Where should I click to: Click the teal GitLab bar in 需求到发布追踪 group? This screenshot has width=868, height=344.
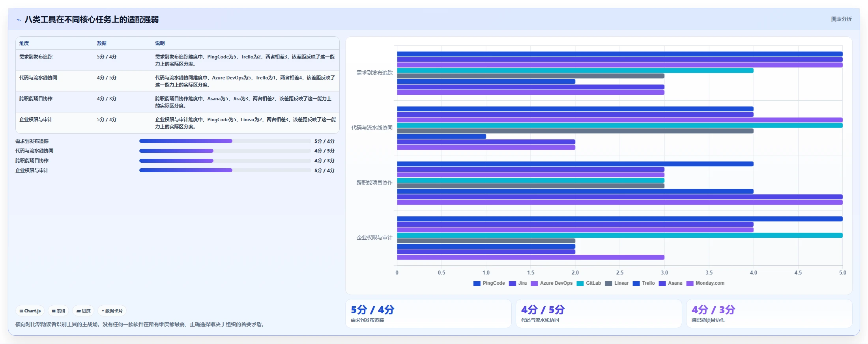point(575,70)
